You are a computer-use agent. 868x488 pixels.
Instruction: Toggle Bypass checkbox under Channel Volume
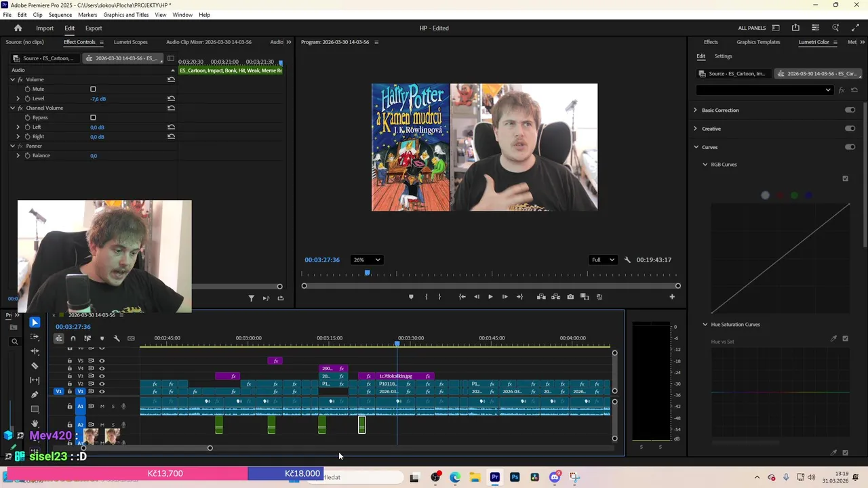pyautogui.click(x=93, y=117)
